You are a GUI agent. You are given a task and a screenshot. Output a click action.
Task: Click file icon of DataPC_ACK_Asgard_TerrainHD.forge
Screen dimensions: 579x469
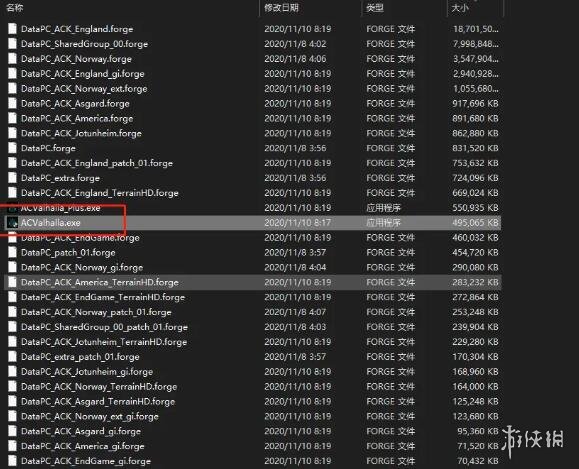(13, 401)
